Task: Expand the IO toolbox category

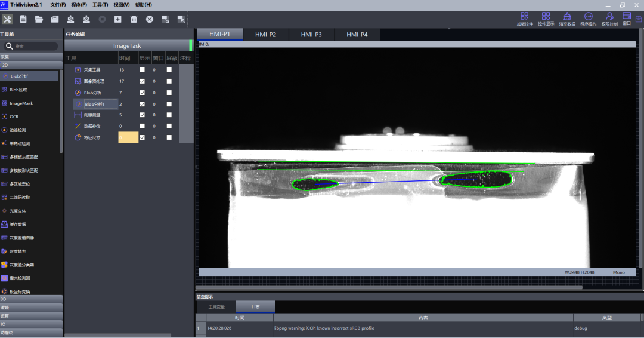Action: coord(31,324)
